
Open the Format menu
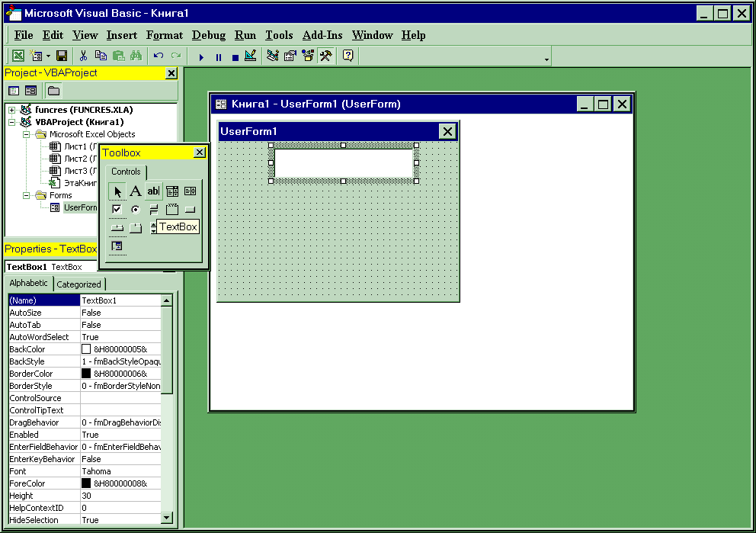click(x=165, y=35)
